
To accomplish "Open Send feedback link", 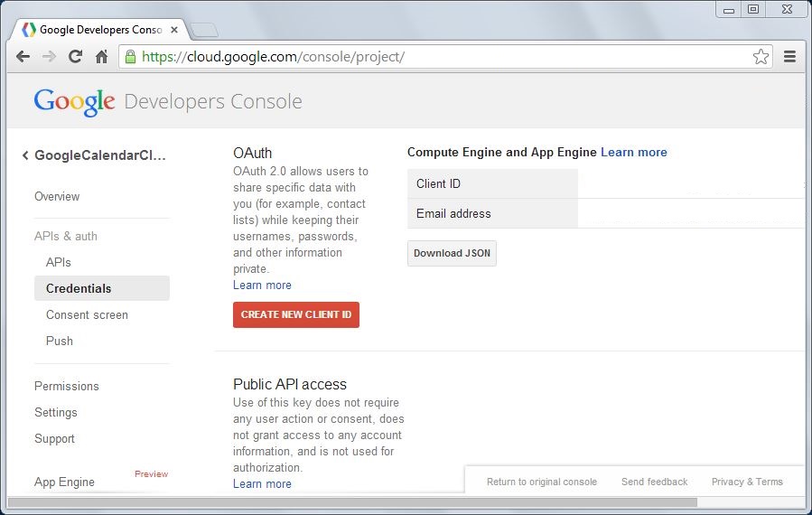I will pyautogui.click(x=655, y=482).
